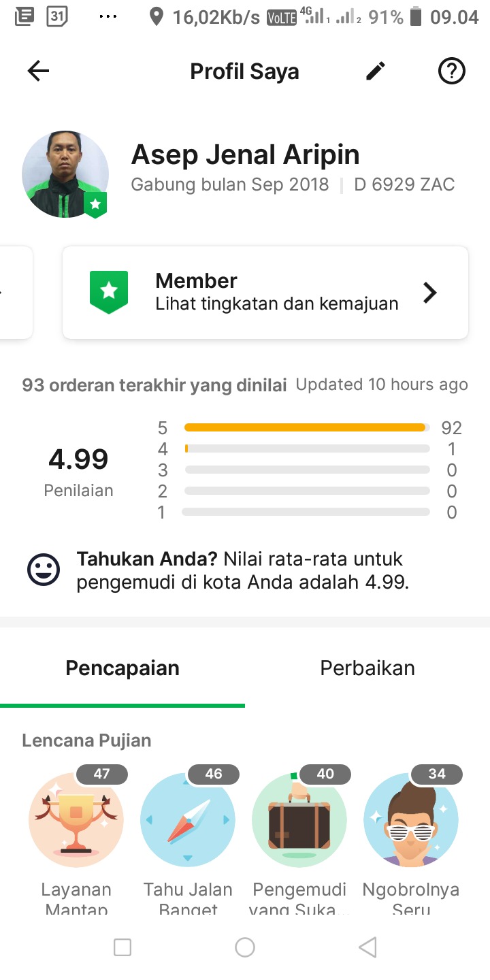Switch to the Pencapaian tab
The width and height of the screenshot is (490, 980).
(x=122, y=668)
